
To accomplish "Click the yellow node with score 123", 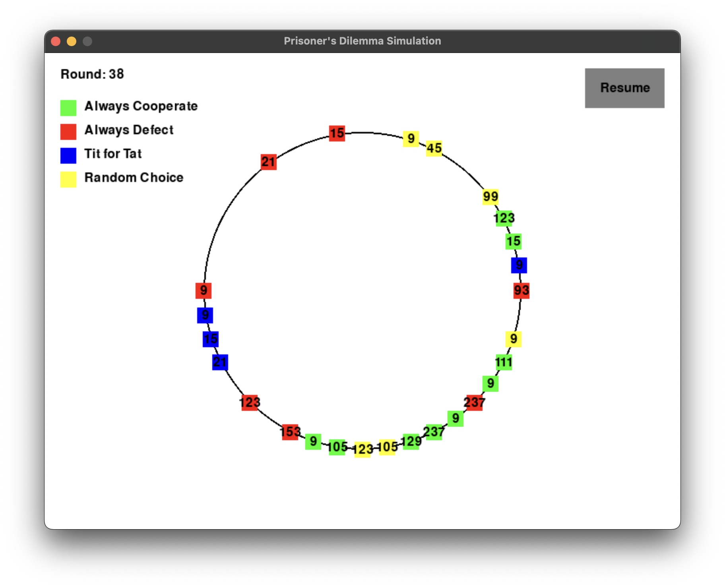I will 362,449.
